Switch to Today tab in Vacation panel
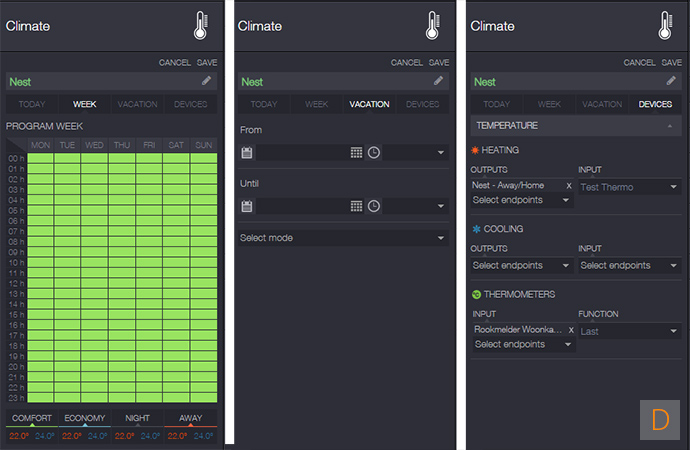The image size is (690, 450). pyautogui.click(x=264, y=104)
